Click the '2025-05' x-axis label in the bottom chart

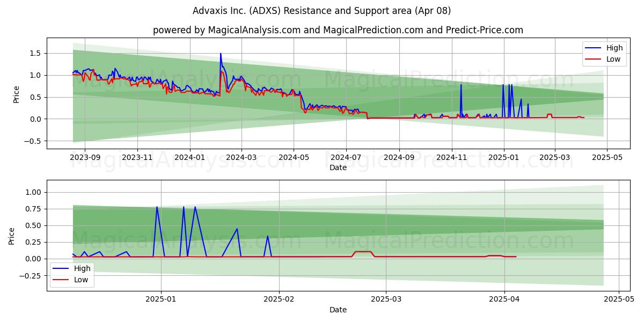click(x=619, y=299)
